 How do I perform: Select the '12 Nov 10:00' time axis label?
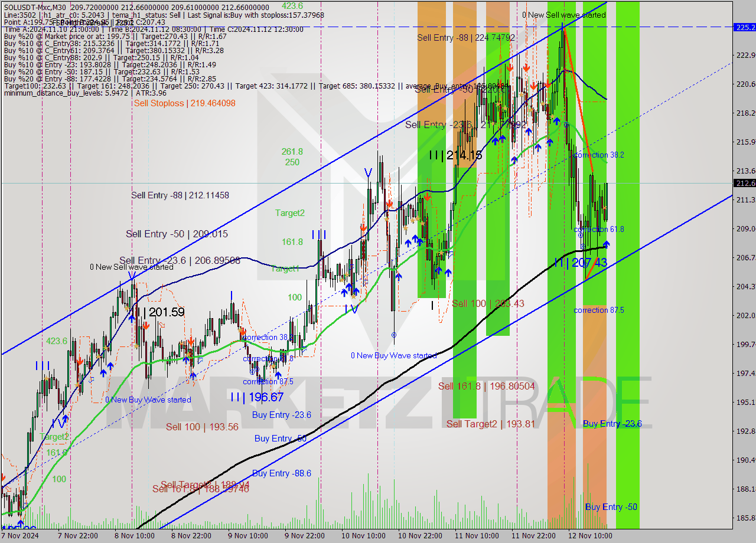pyautogui.click(x=590, y=536)
